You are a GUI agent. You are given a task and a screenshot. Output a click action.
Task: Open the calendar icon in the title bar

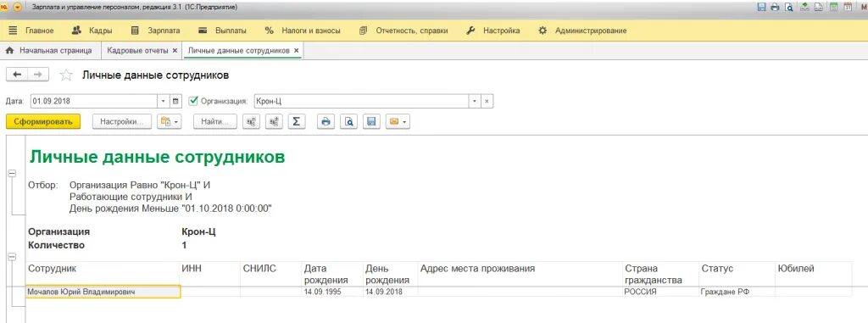click(847, 7)
